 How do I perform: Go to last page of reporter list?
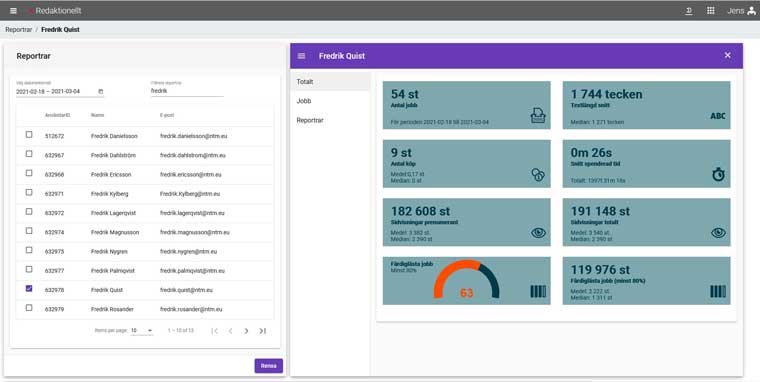click(x=262, y=331)
